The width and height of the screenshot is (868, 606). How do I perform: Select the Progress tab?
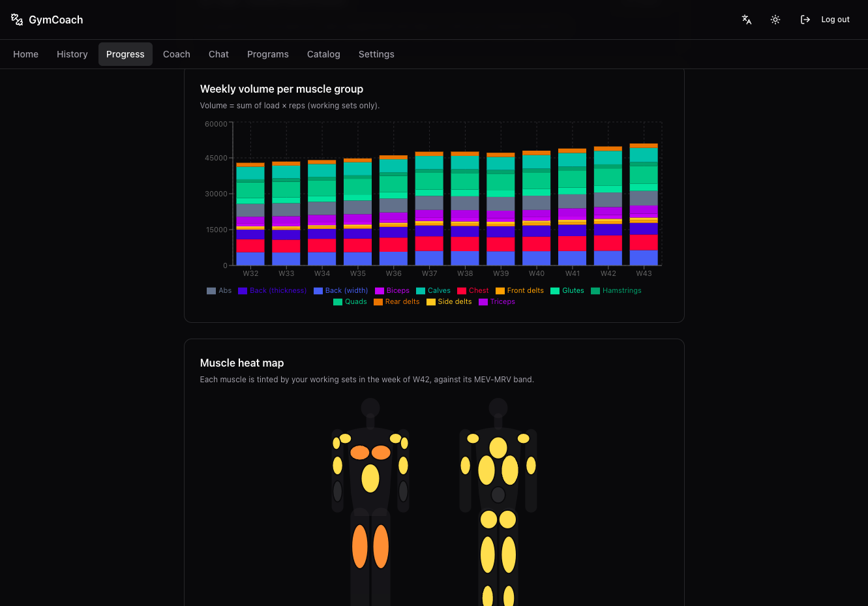(125, 54)
